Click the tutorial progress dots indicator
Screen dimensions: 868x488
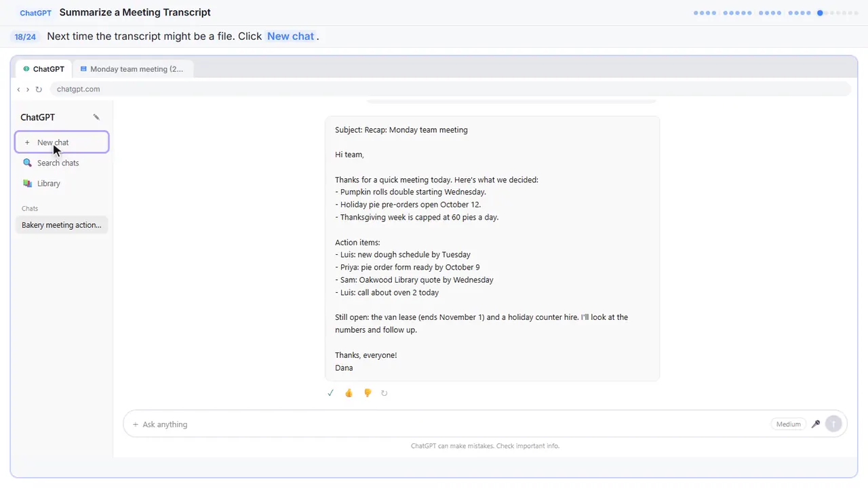[x=776, y=13]
